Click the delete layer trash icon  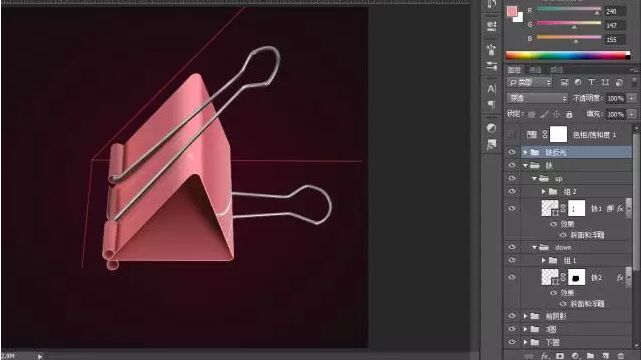click(621, 356)
